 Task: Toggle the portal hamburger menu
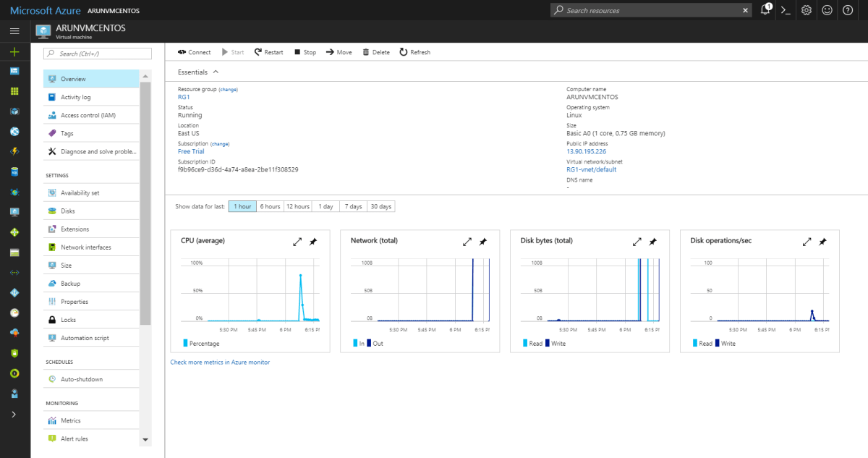14,30
